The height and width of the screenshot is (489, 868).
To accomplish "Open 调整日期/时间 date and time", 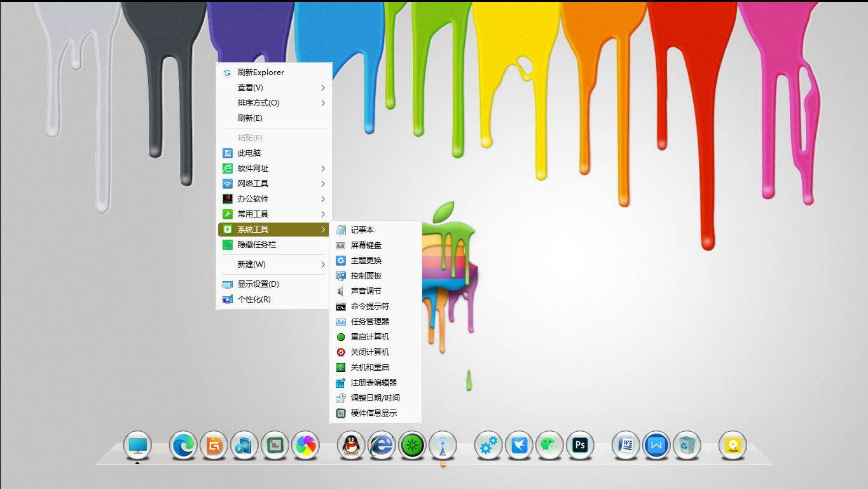I will [375, 398].
